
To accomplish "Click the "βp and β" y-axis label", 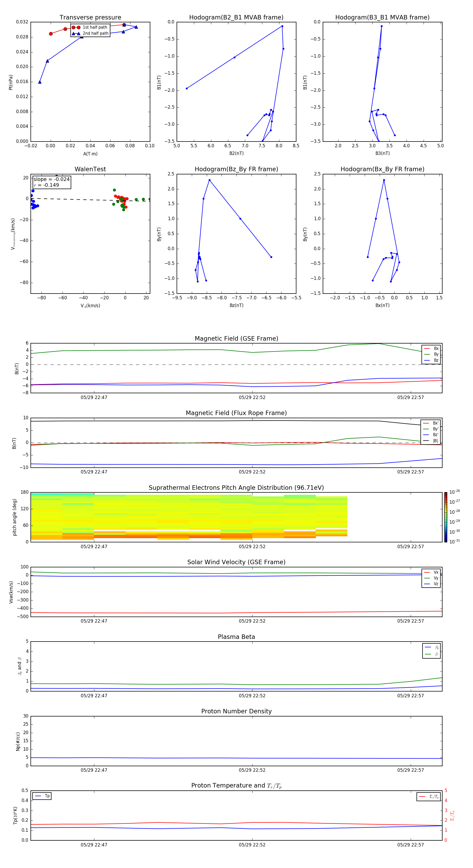I will [19, 666].
